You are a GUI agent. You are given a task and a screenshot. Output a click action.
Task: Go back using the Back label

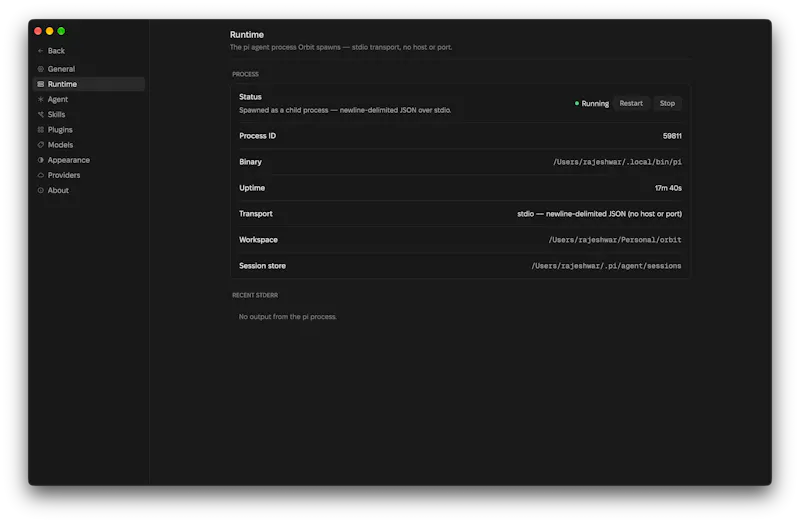[x=56, y=51]
